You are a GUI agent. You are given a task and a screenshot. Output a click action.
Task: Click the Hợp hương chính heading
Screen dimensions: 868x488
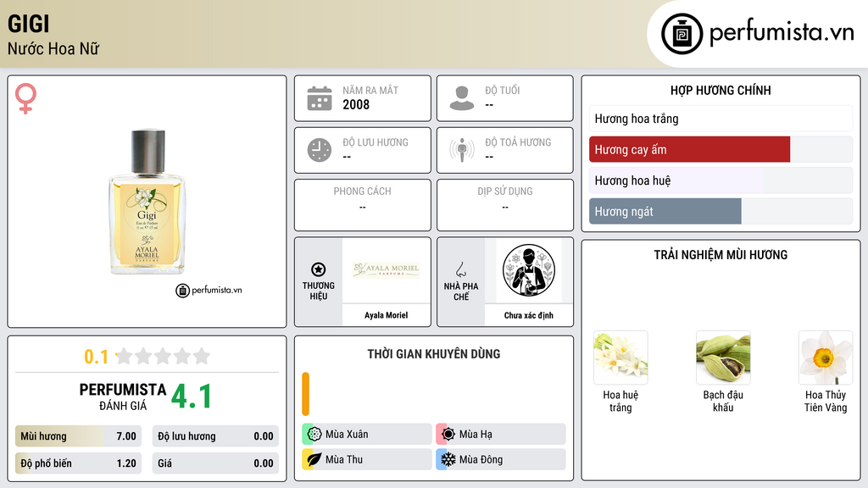coord(721,90)
